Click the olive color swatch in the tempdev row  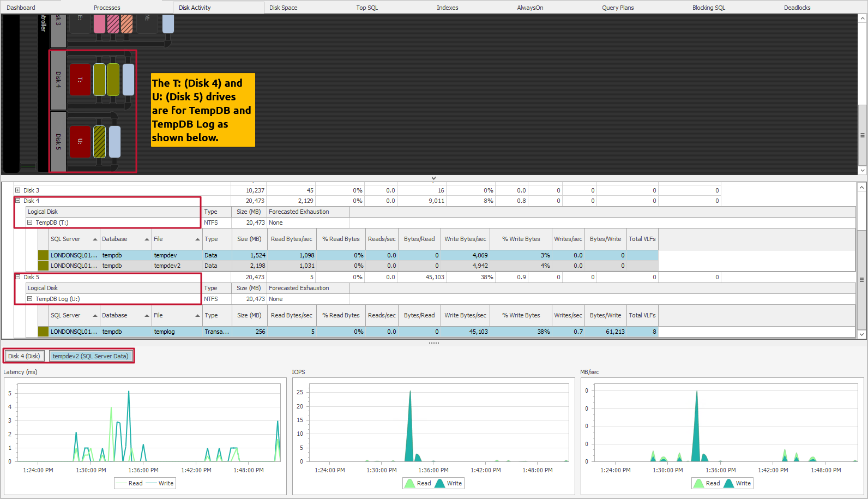coord(43,255)
